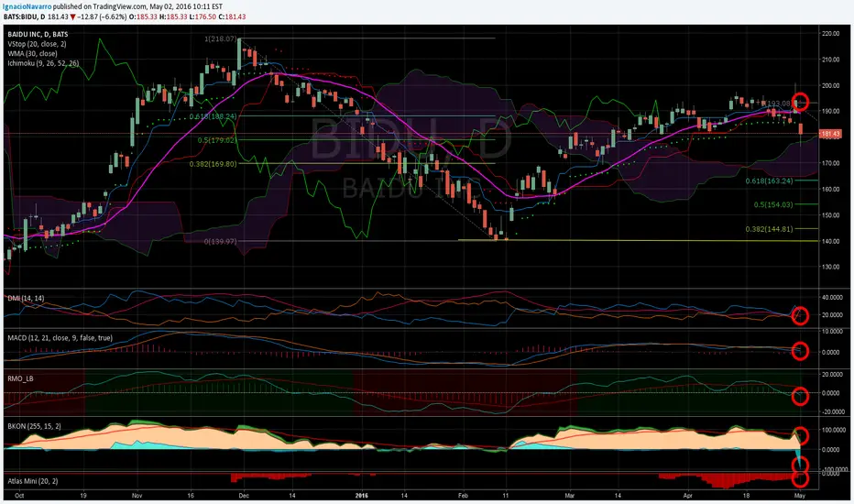Click the RMO_LB pane label

[20, 378]
